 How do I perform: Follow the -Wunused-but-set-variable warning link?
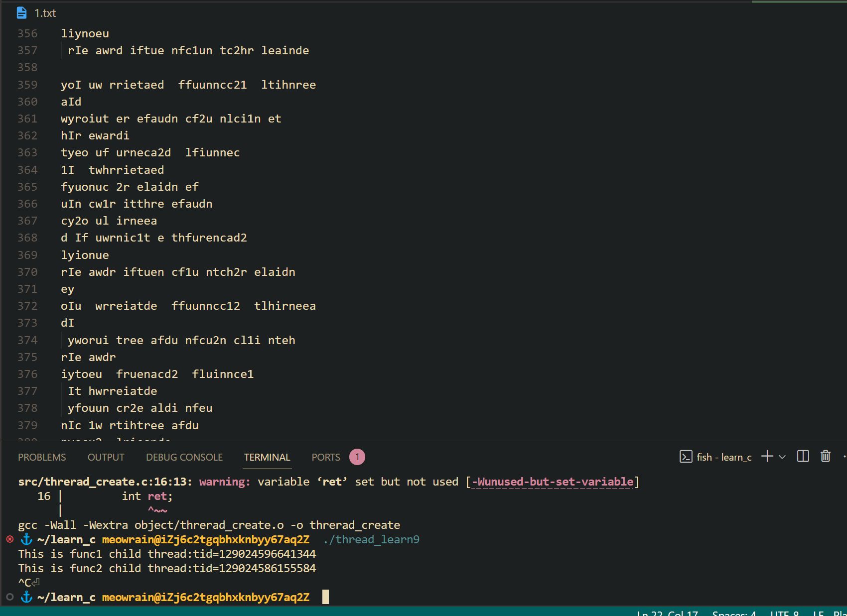[552, 482]
